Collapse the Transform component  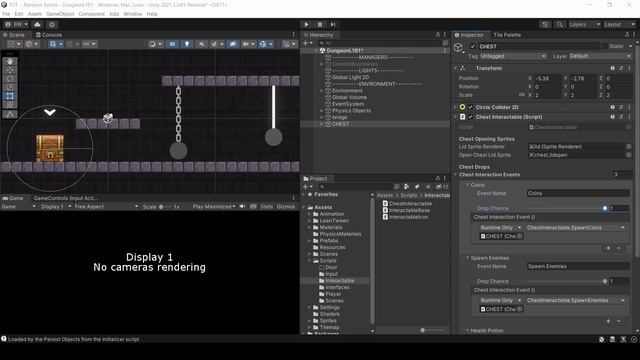456,68
